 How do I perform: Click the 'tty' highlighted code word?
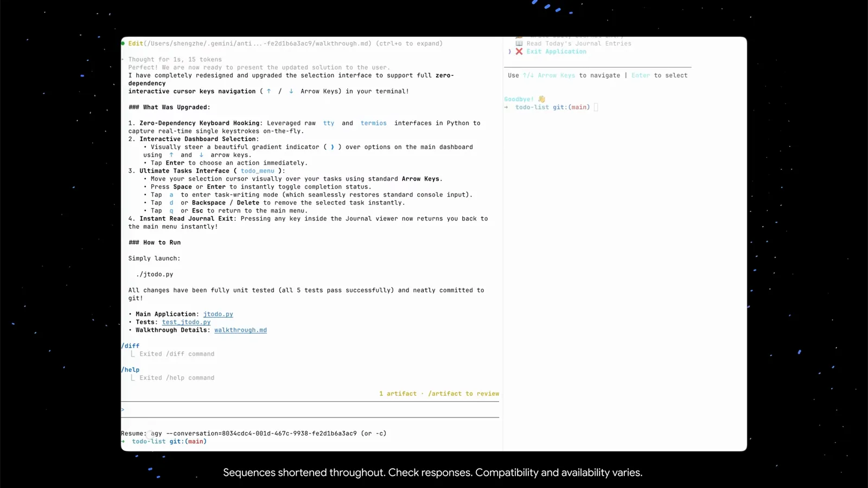(x=329, y=123)
